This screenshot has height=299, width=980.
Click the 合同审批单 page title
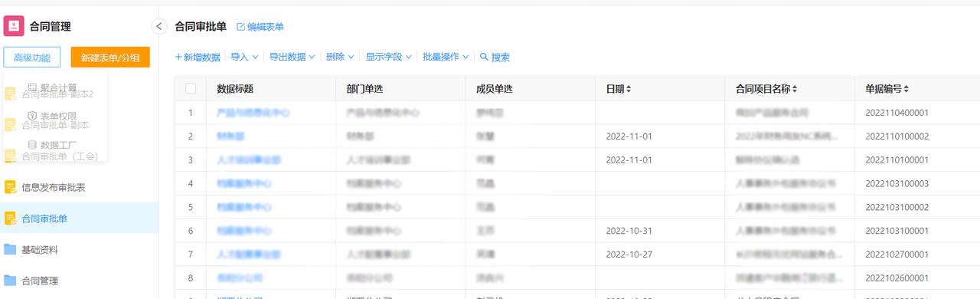click(x=201, y=26)
